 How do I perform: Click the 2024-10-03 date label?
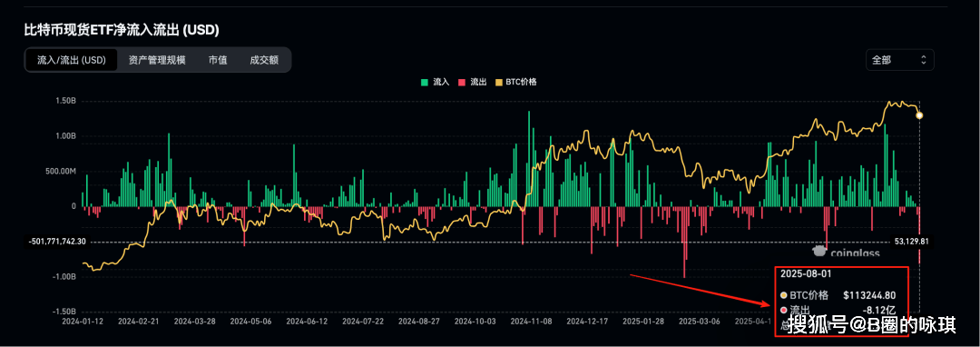(x=475, y=322)
